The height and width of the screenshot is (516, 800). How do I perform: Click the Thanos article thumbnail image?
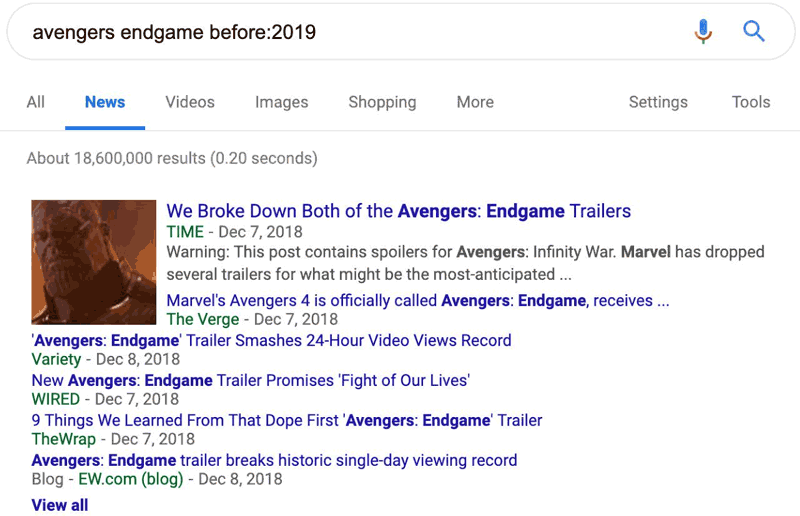94,262
